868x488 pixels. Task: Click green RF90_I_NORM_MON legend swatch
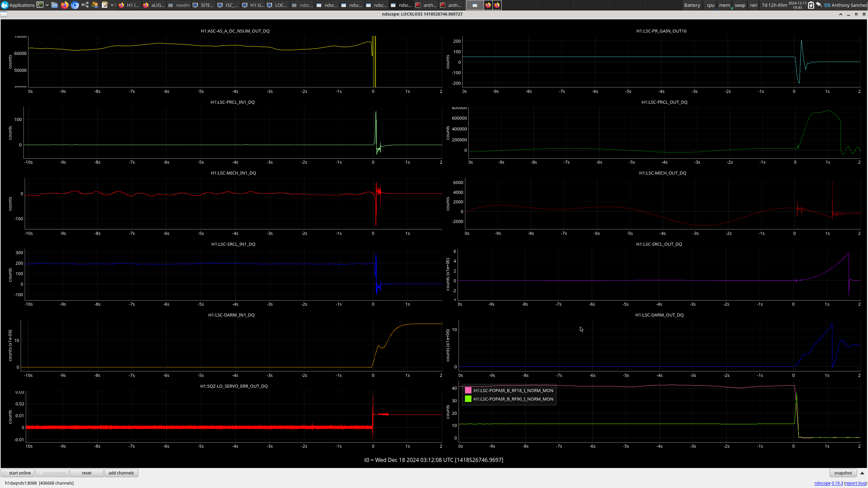(x=468, y=399)
